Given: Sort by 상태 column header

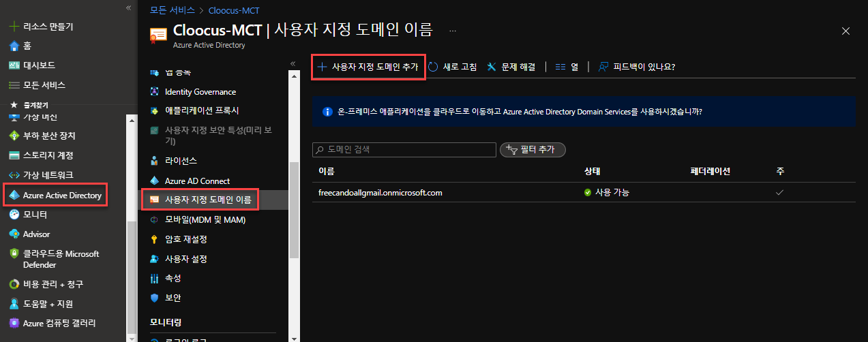Looking at the screenshot, I should click(x=593, y=171).
